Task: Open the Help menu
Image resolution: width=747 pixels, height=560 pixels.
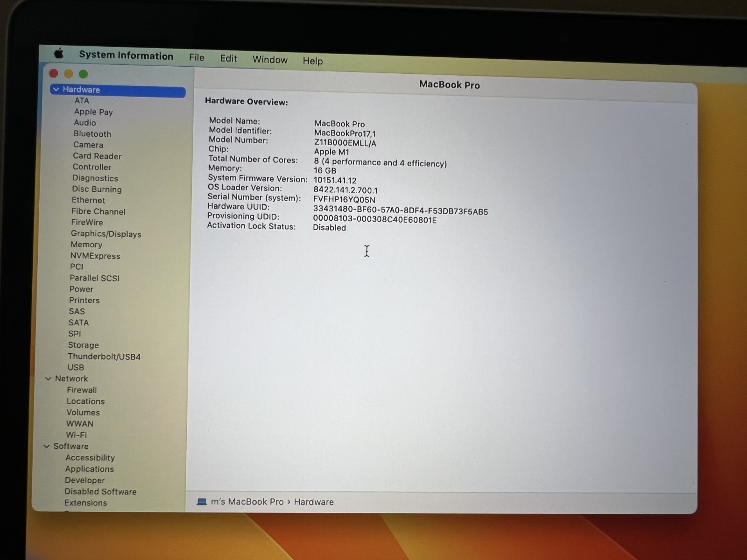Action: pos(312,61)
